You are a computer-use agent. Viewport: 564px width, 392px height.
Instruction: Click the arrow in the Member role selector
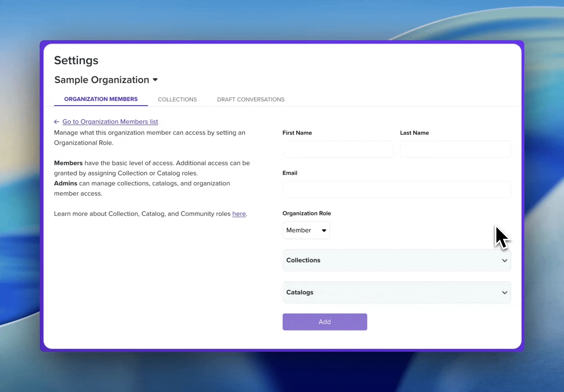coord(324,230)
